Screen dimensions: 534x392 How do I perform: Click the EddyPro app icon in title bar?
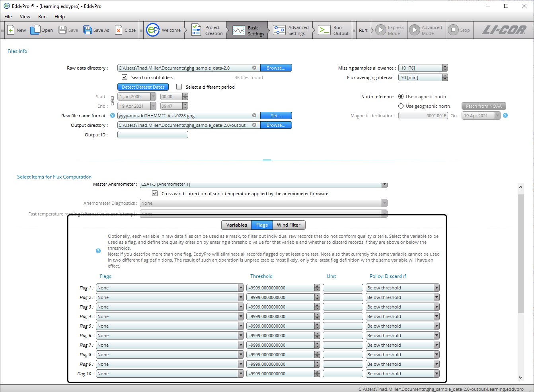pyautogui.click(x=7, y=6)
